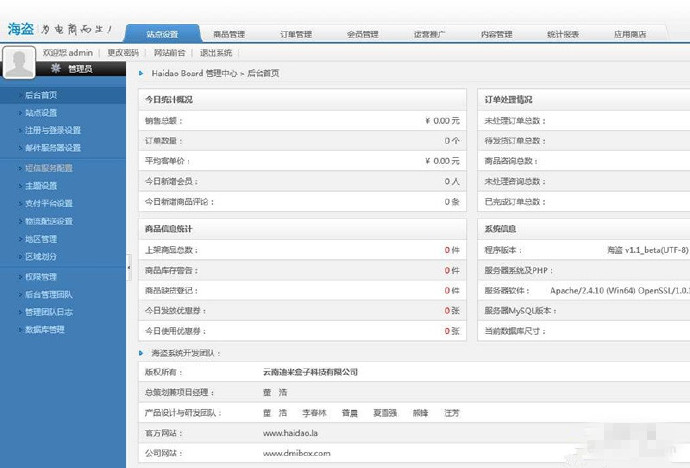The height and width of the screenshot is (468, 690).
Task: Open the www.dmibox.com company link
Action: [296, 453]
